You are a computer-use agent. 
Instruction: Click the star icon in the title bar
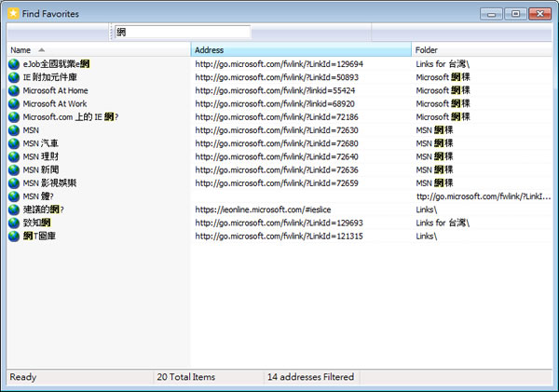coord(13,14)
